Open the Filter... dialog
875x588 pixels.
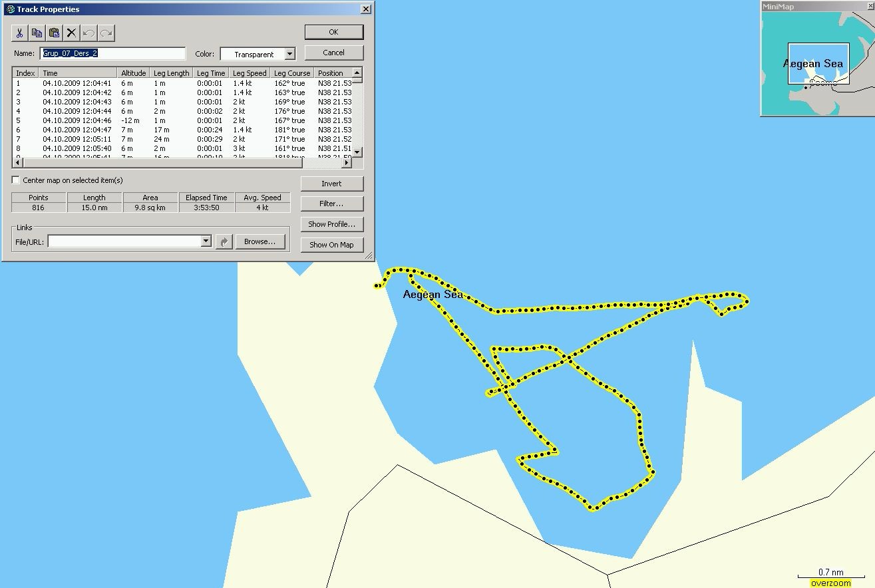(332, 204)
